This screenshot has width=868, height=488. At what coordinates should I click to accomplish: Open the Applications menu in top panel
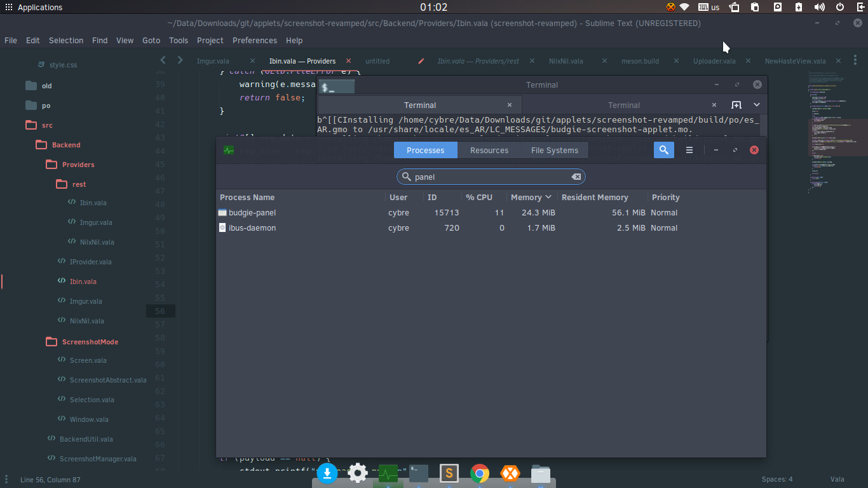33,7
